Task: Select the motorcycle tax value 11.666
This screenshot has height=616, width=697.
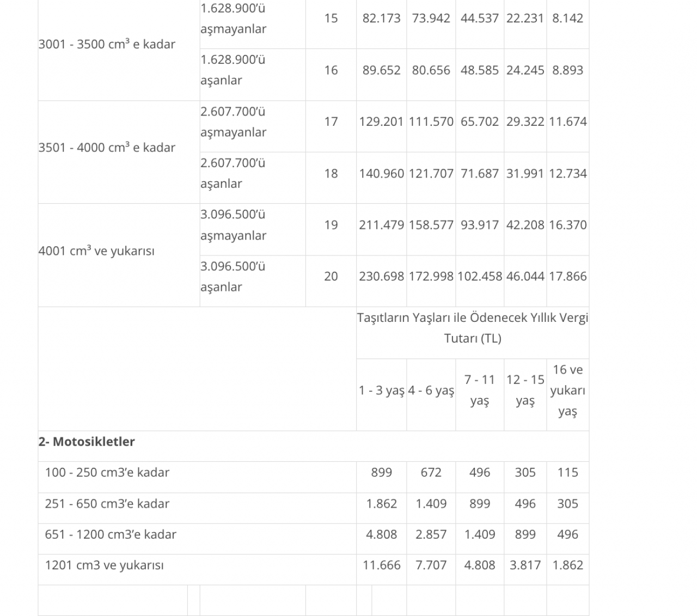Action: [381, 565]
